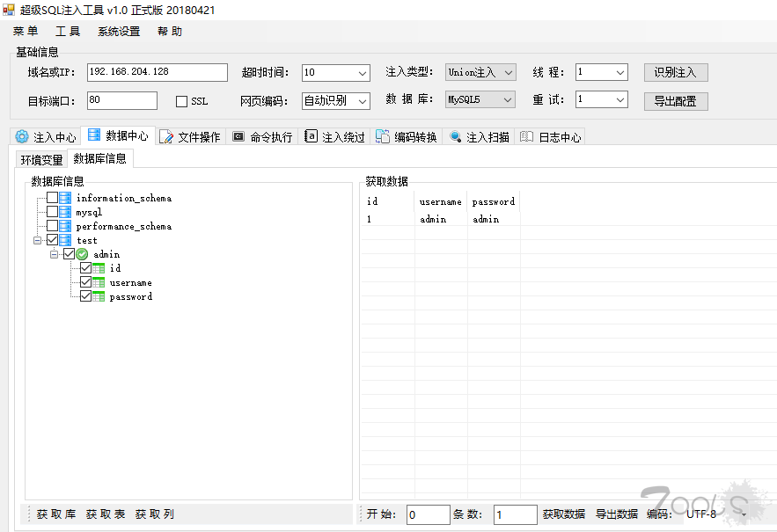The image size is (777, 532).
Task: Click the column icon beside password in tree
Action: coord(99,296)
